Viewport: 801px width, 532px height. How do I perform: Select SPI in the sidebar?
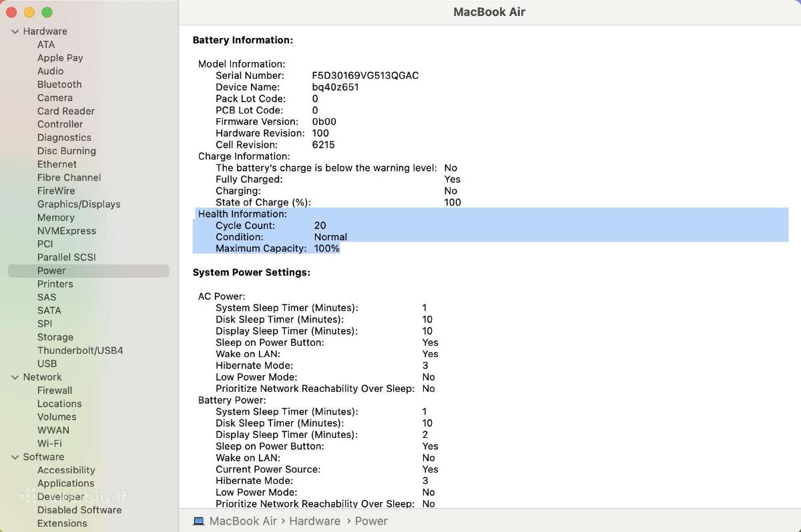point(45,324)
